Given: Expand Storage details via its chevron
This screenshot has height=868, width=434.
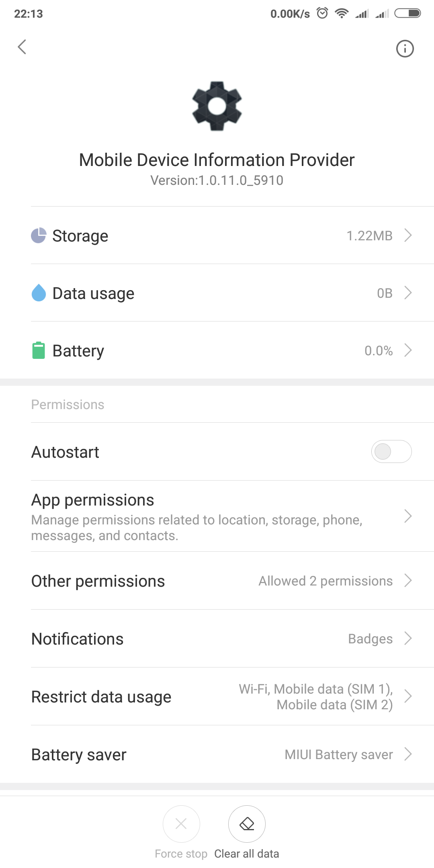Looking at the screenshot, I should pos(408,235).
